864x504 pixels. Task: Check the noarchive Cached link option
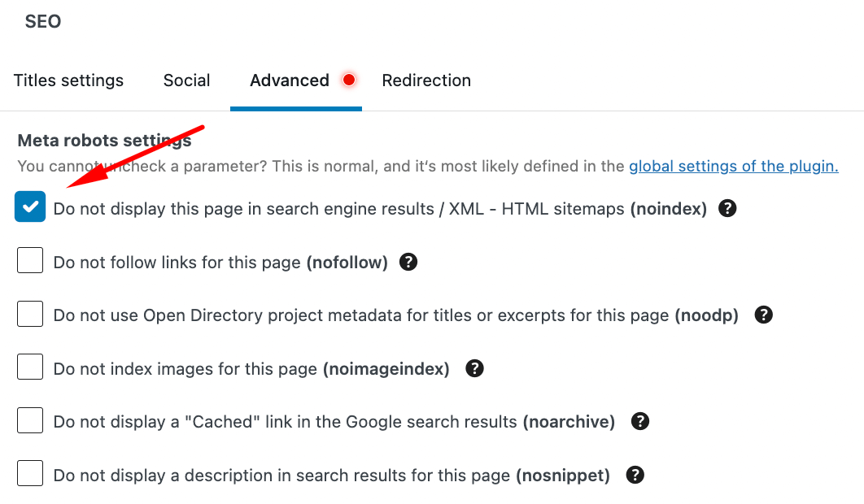[x=30, y=420]
